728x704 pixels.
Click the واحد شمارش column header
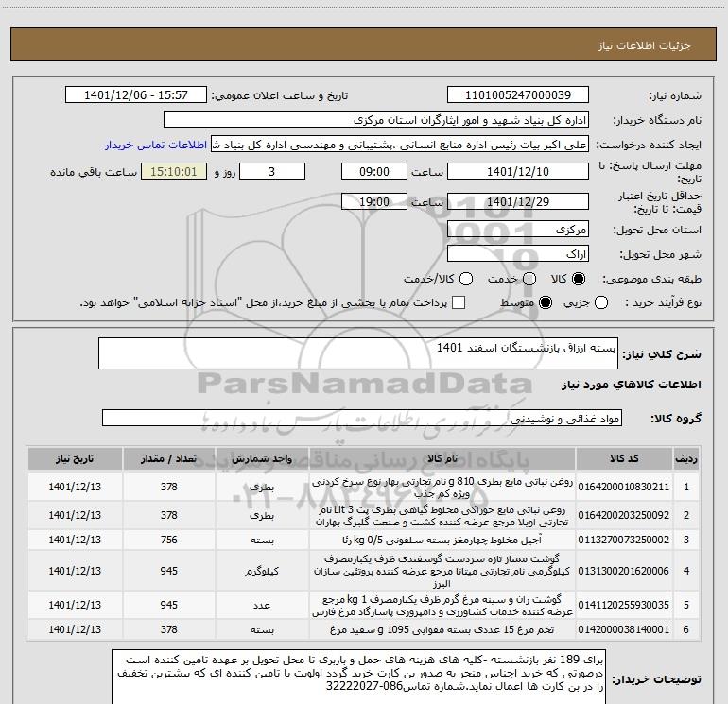[262, 458]
